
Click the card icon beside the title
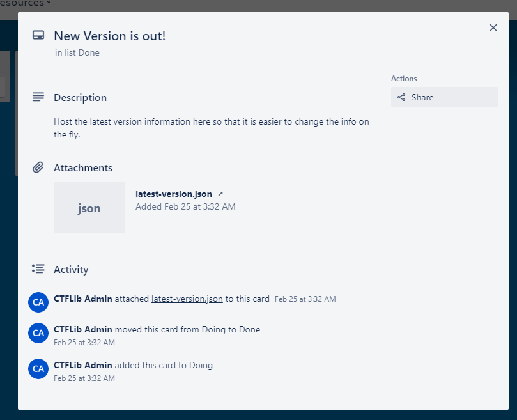pyautogui.click(x=38, y=36)
